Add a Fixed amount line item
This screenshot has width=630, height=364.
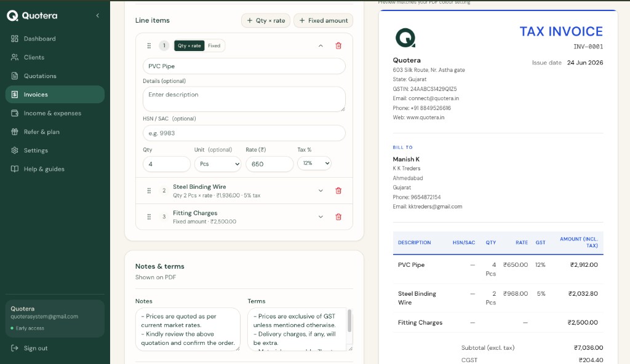(x=324, y=20)
